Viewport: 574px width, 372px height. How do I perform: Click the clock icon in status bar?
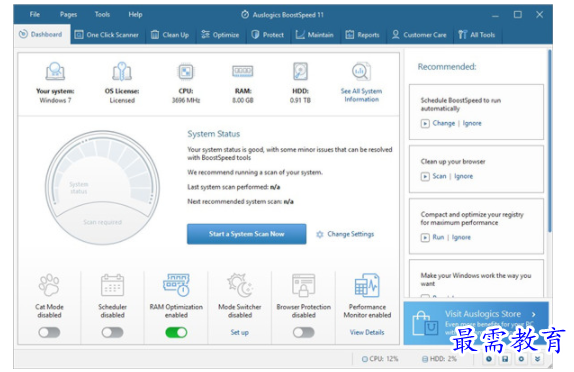click(489, 359)
